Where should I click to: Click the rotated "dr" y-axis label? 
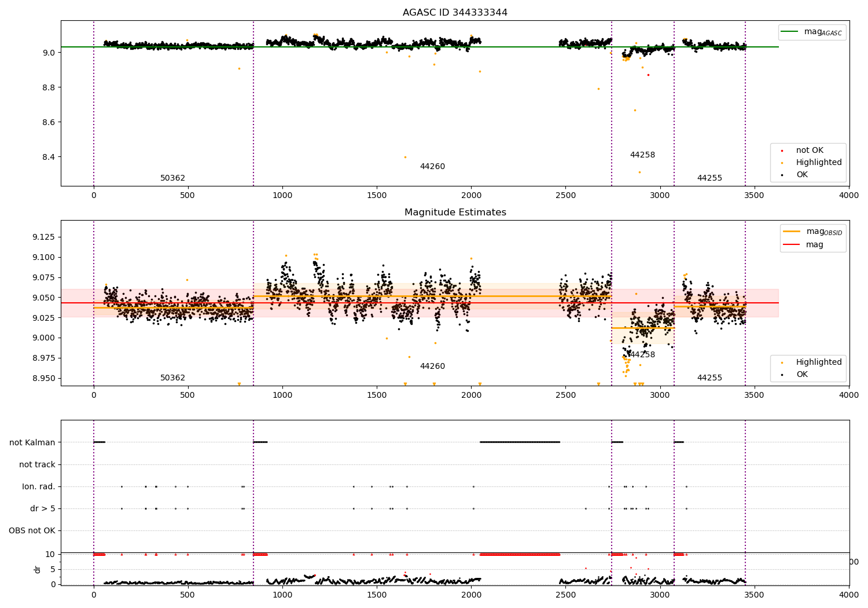click(x=38, y=569)
